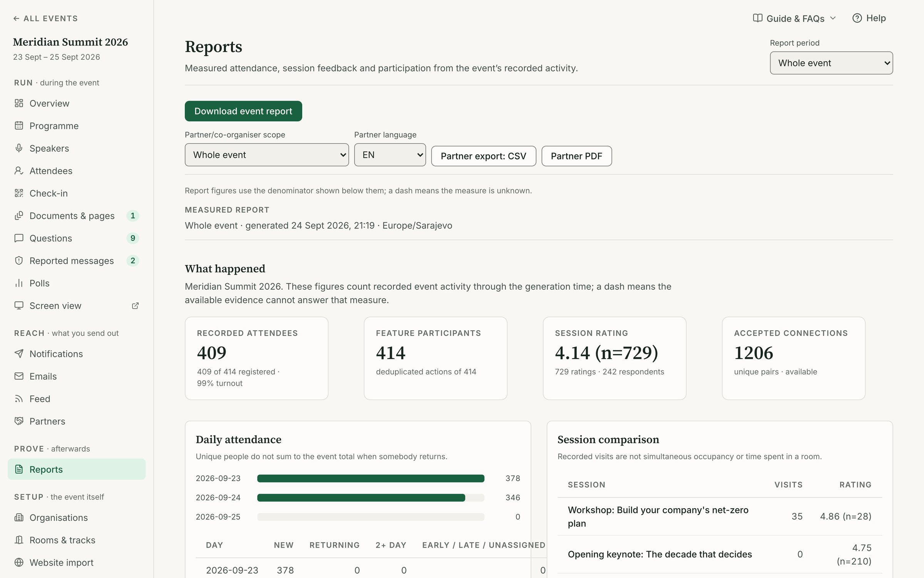
Task: Click Partner export: CSV button
Action: click(484, 156)
